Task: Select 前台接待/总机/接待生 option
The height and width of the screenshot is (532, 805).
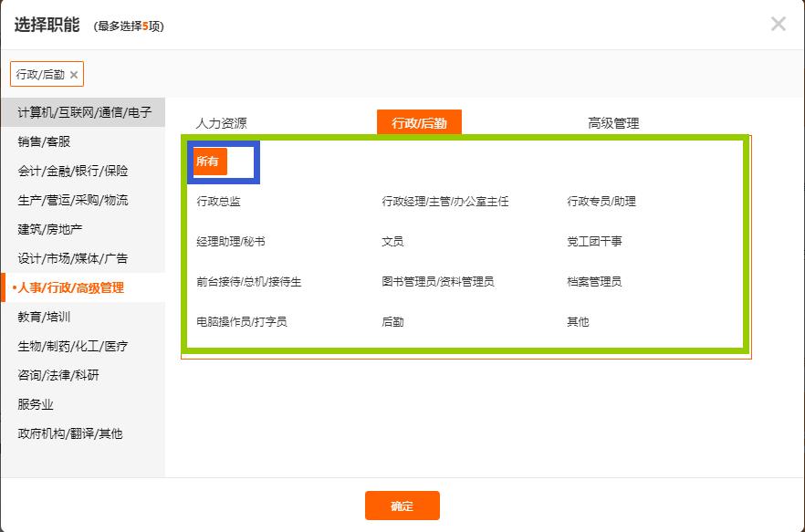Action: (250, 281)
